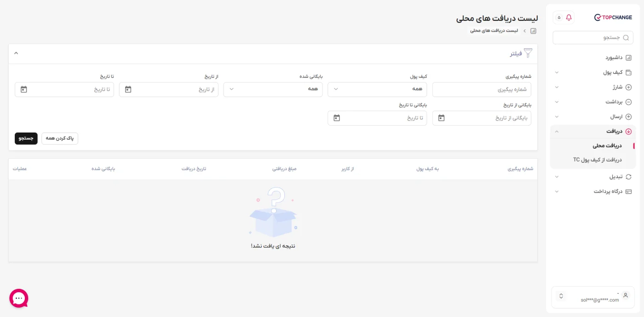Click the notification count badge
Viewport: 644px width, 317px height.
[559, 17]
